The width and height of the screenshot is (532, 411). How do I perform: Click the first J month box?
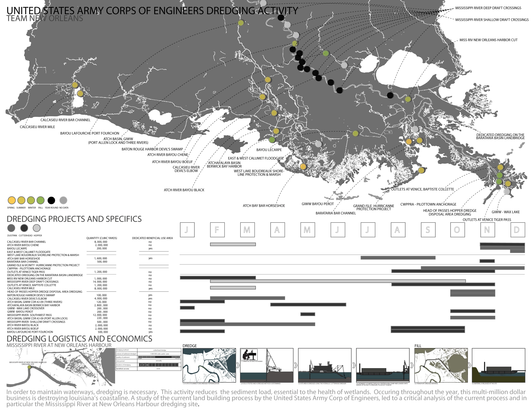click(187, 230)
